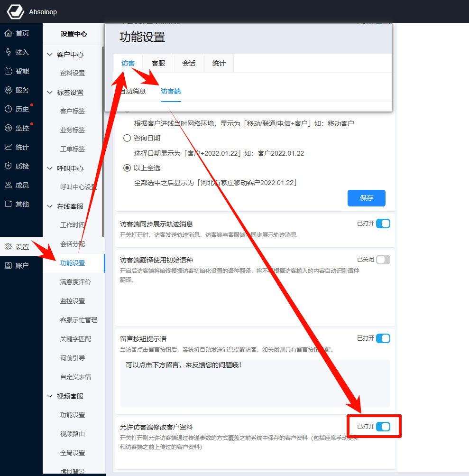
Task: Open the 自动消息 sub-tab
Action: pyautogui.click(x=133, y=91)
